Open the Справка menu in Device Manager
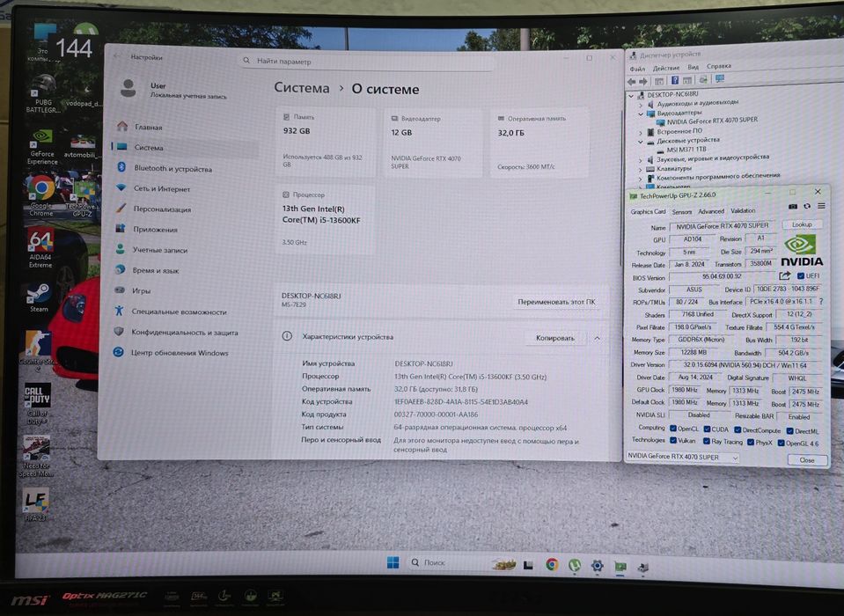The height and width of the screenshot is (616, 844). (718, 66)
